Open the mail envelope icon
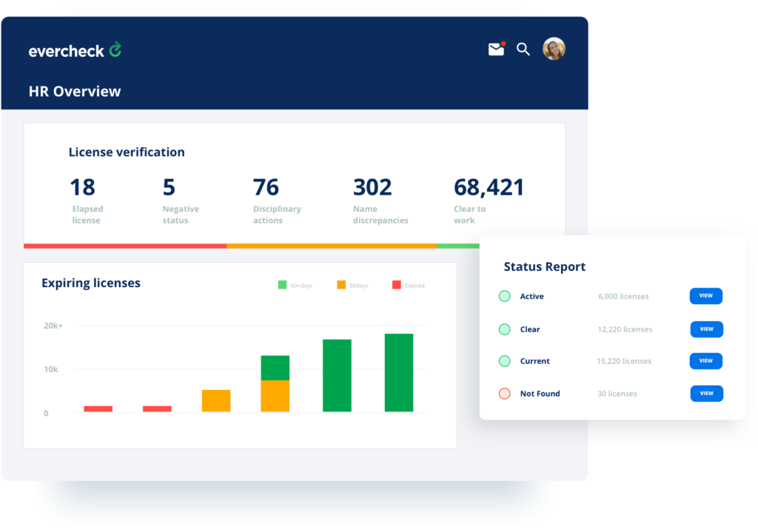Viewport: 758px width, 532px height. (x=495, y=50)
